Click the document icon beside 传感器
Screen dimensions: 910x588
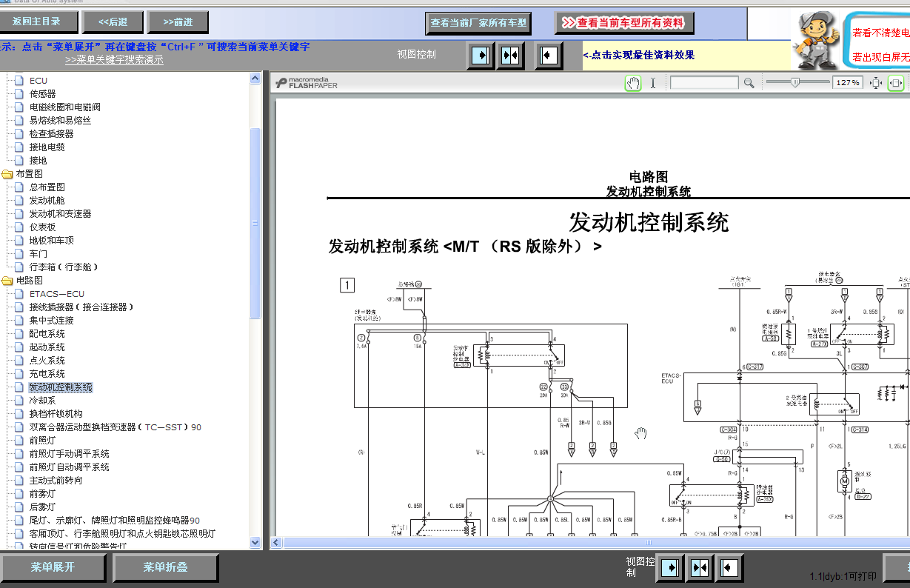[19, 94]
